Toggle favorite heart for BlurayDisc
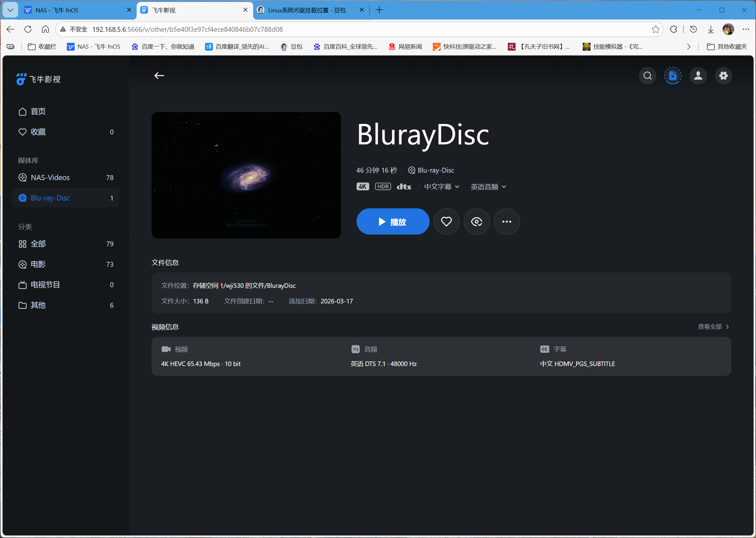Screen dimensions: 756x538 click(446, 222)
